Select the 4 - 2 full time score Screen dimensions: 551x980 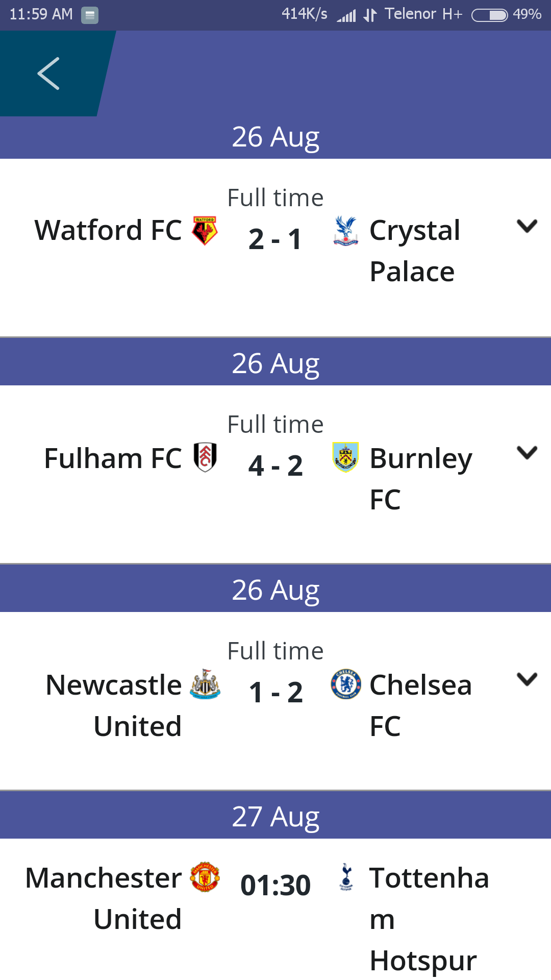tap(275, 465)
